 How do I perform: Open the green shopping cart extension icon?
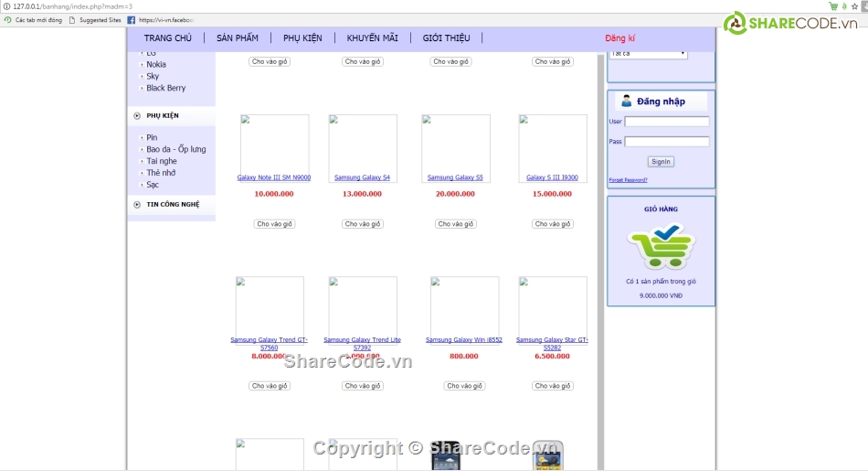coord(833,6)
